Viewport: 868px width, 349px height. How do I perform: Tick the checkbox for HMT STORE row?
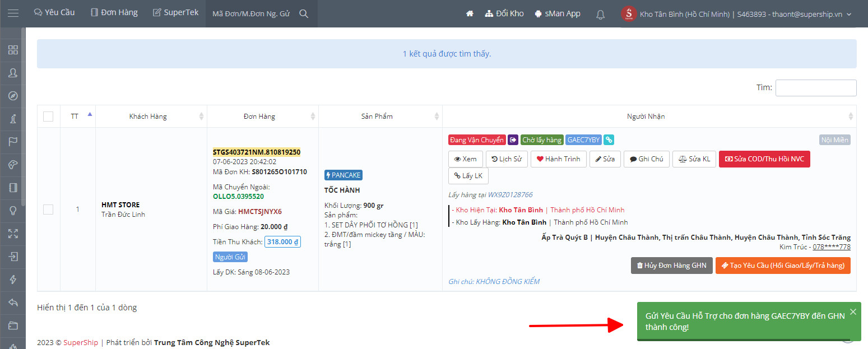48,209
